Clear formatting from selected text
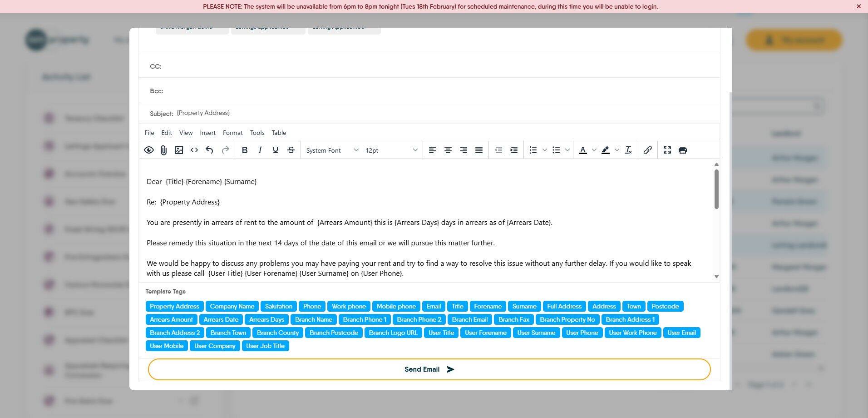The height and width of the screenshot is (418, 868). [628, 150]
